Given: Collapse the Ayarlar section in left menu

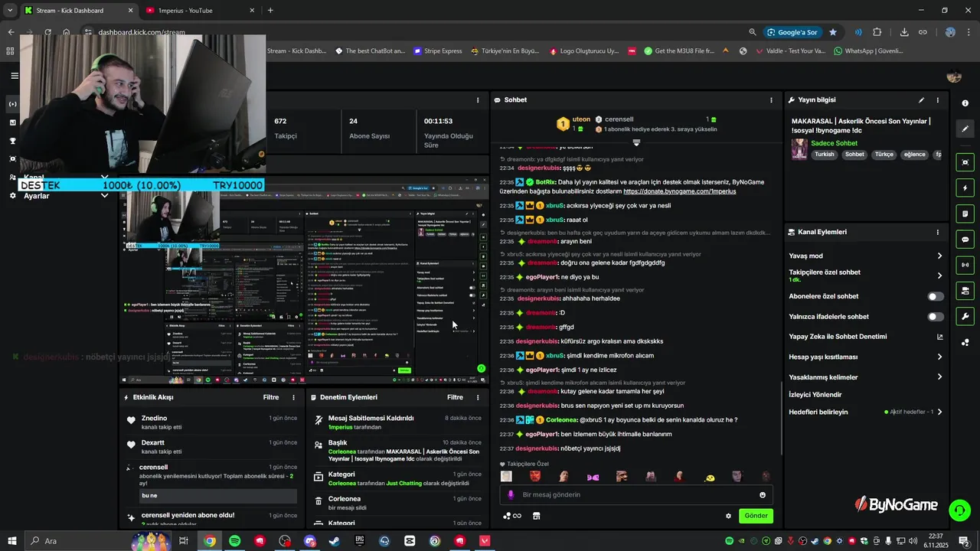Looking at the screenshot, I should [104, 195].
